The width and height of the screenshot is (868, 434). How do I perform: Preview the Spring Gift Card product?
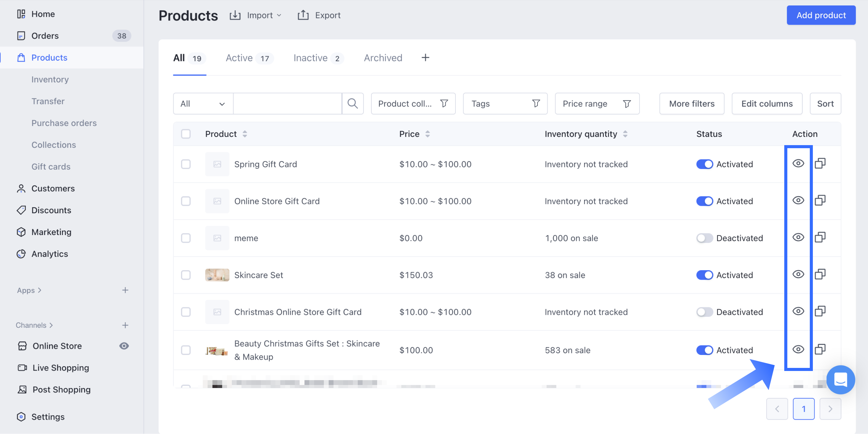(x=798, y=164)
